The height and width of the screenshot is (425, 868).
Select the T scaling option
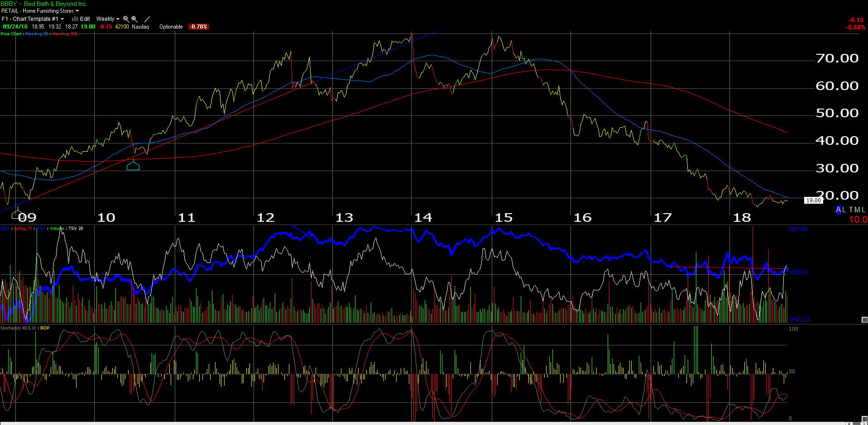pos(851,210)
